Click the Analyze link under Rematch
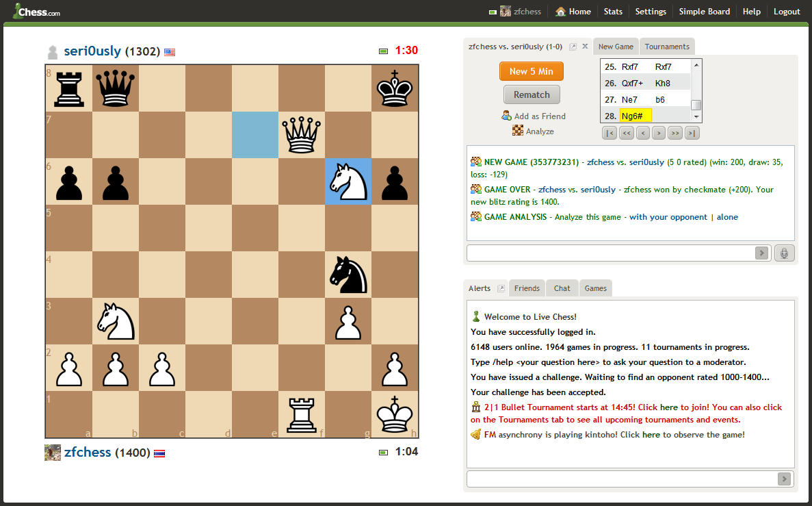Viewport: 812px width, 506px height. 533,131
